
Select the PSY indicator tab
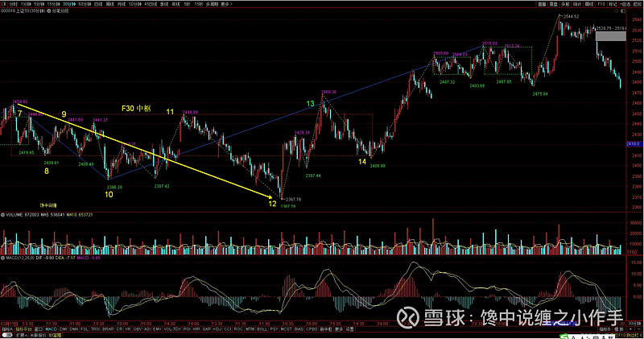(x=274, y=329)
